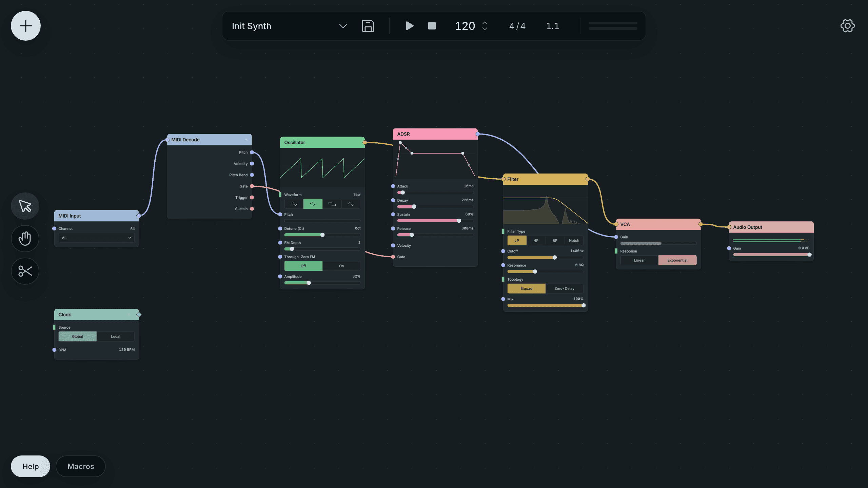Click the plus add node button

[x=26, y=26]
